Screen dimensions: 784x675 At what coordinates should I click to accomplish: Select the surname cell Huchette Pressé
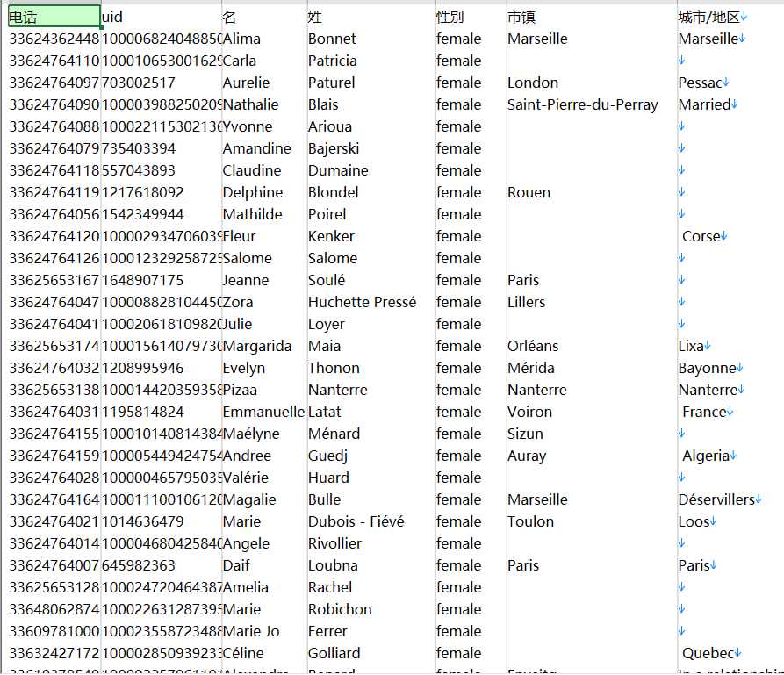[x=371, y=302]
